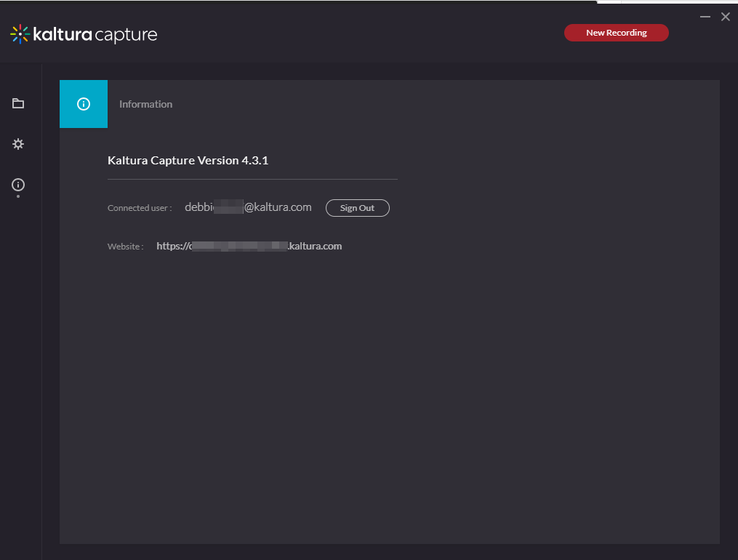
Task: Select the Information header label
Action: [145, 104]
